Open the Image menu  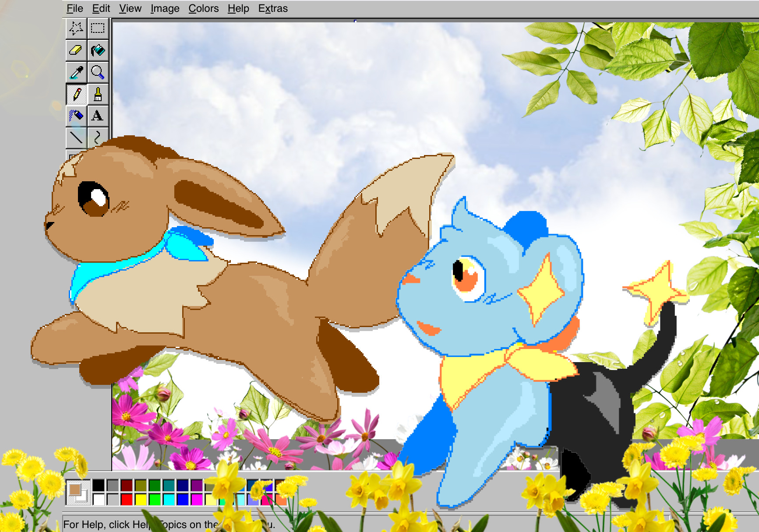pyautogui.click(x=165, y=8)
